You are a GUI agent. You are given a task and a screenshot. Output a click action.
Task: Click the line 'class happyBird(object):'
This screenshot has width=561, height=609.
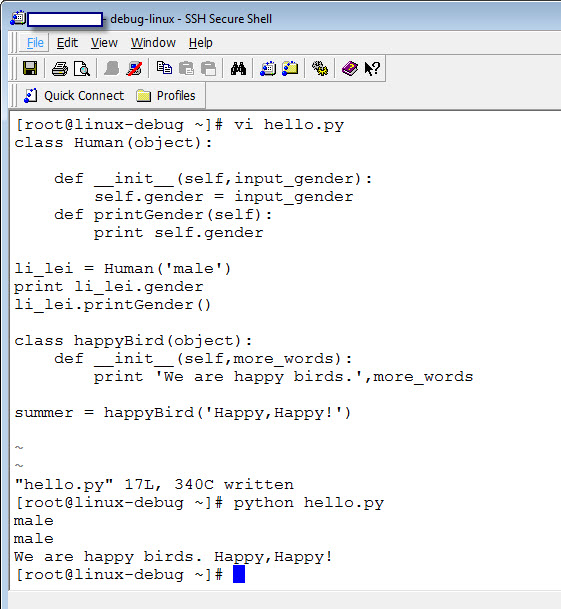coord(133,341)
